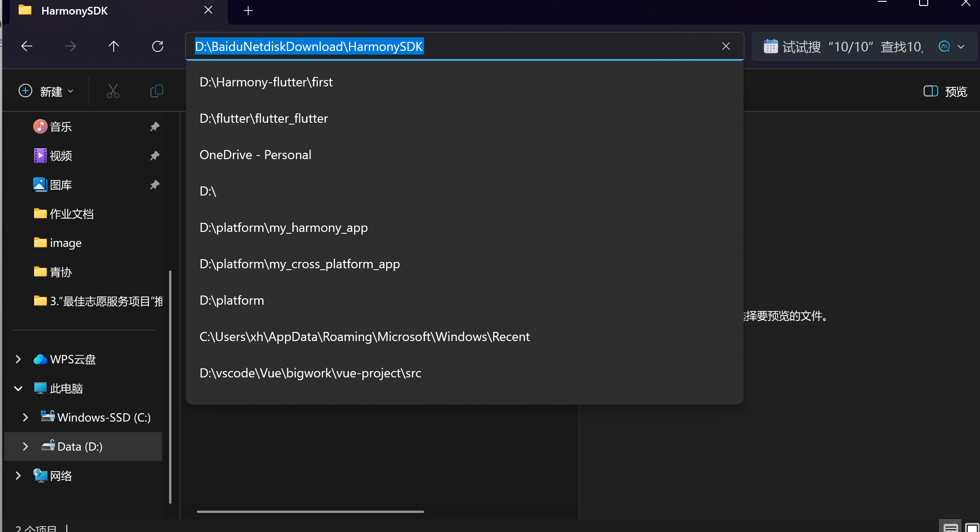The width and height of the screenshot is (980, 532).
Task: Unpin 视频 using its pin icon
Action: pyautogui.click(x=155, y=156)
